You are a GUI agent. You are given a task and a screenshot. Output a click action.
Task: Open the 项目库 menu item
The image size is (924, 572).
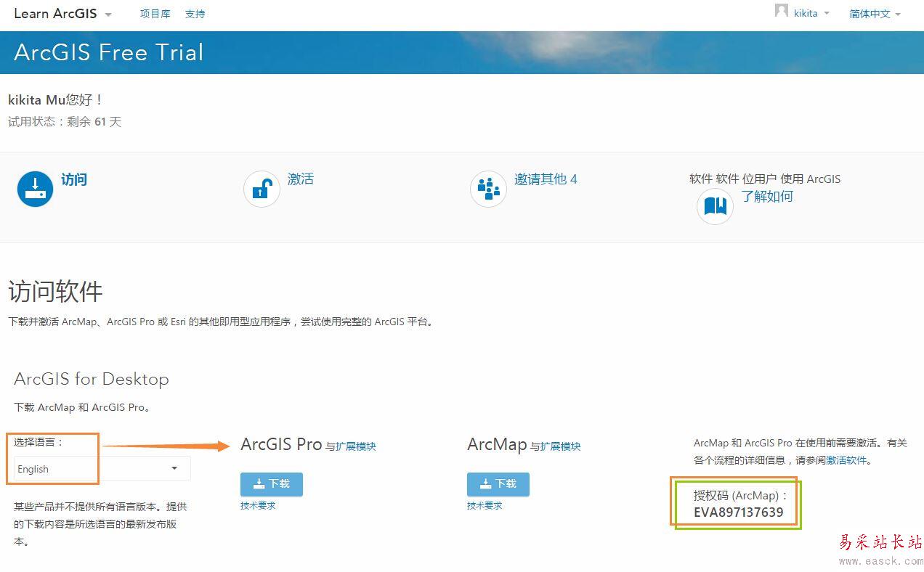[155, 14]
